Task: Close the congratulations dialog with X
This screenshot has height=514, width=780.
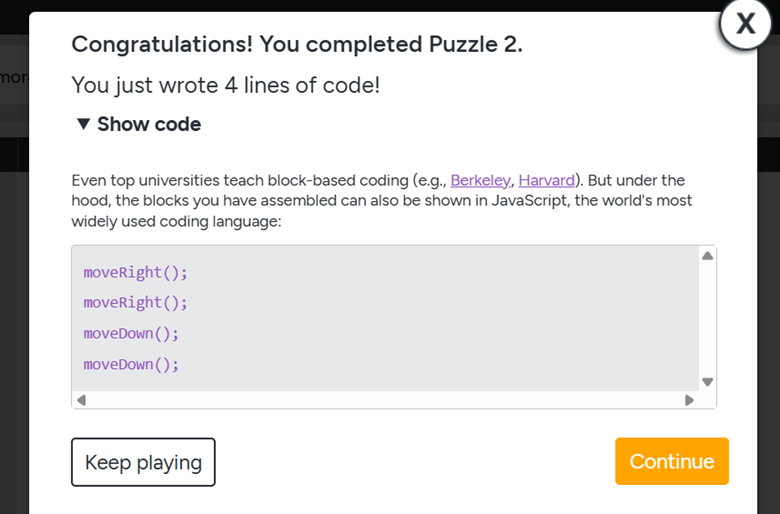Action: click(x=745, y=23)
